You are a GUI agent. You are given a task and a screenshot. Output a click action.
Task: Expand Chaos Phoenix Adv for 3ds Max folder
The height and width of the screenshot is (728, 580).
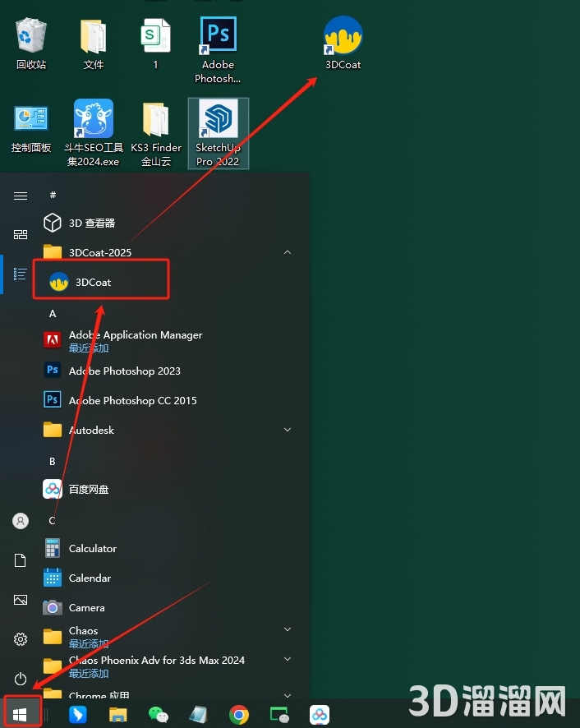click(x=288, y=660)
